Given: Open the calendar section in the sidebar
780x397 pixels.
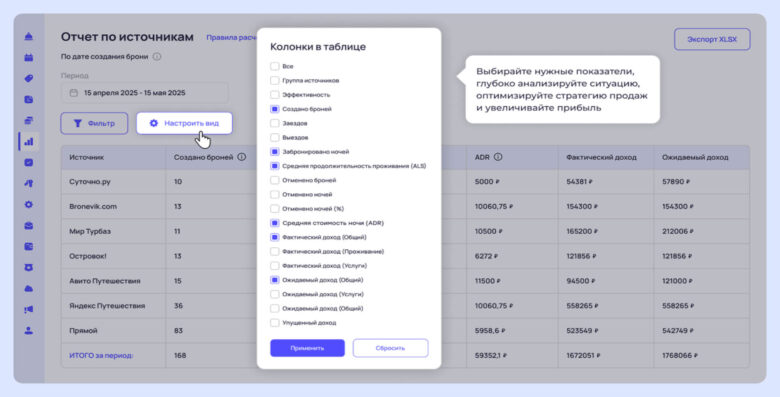Looking at the screenshot, I should click(29, 58).
